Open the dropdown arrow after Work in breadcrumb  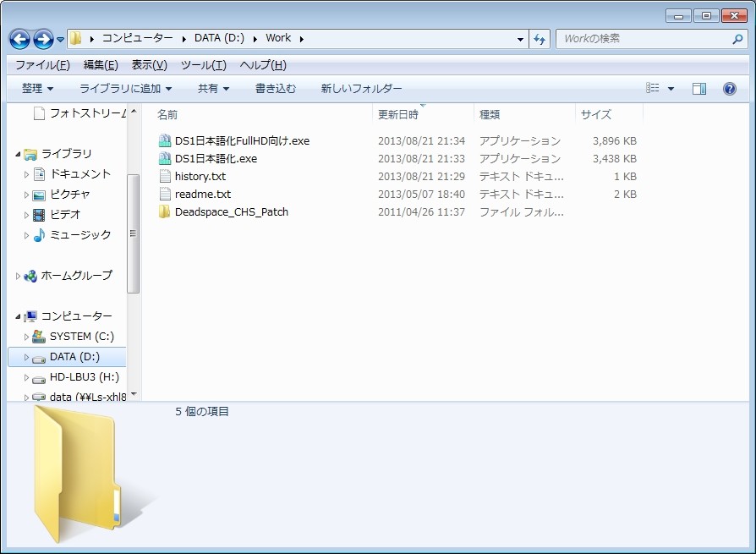[x=301, y=39]
